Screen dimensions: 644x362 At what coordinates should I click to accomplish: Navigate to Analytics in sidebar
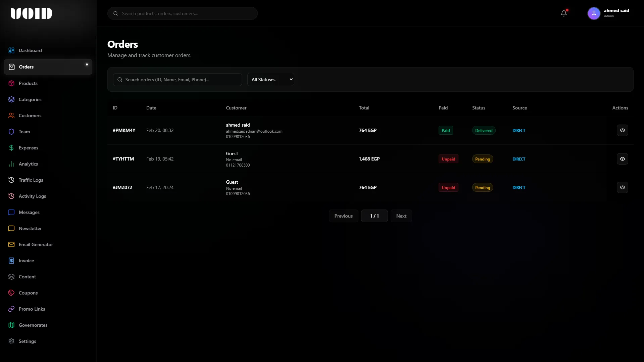48,164
